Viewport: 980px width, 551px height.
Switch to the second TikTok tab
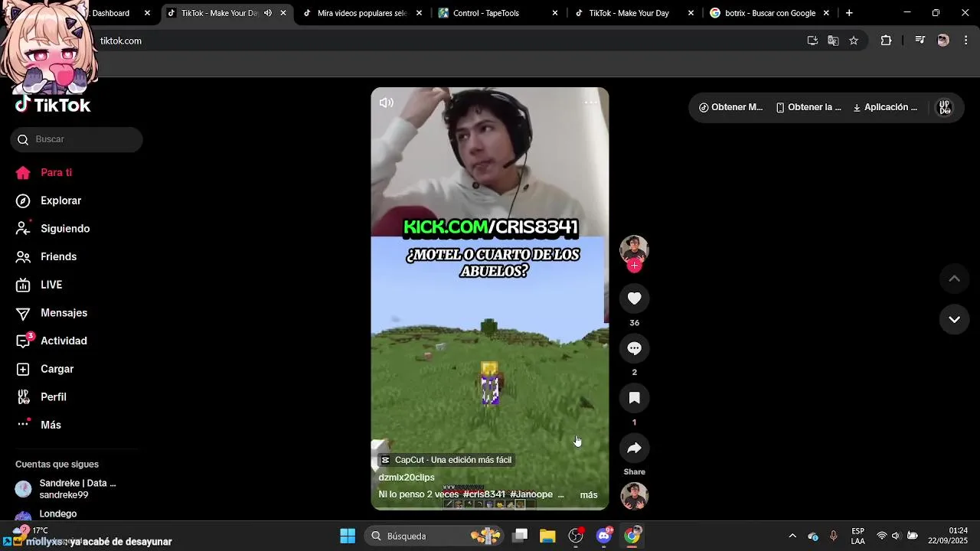coord(634,13)
